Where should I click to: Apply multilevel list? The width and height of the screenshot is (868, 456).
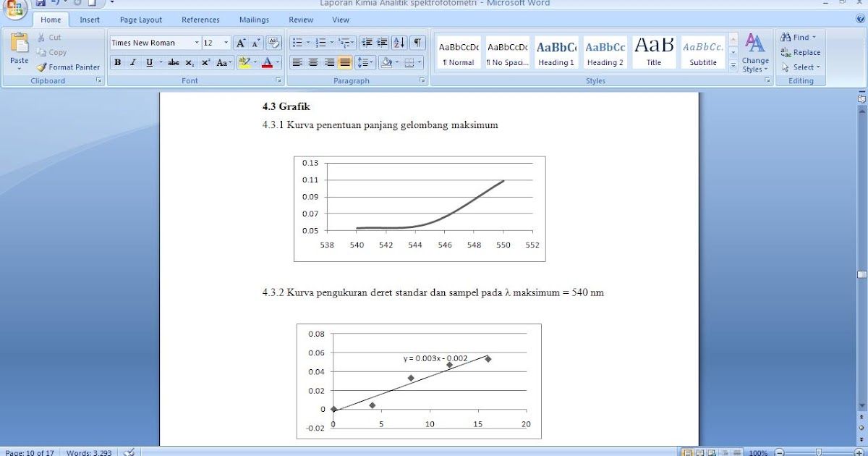click(x=347, y=43)
